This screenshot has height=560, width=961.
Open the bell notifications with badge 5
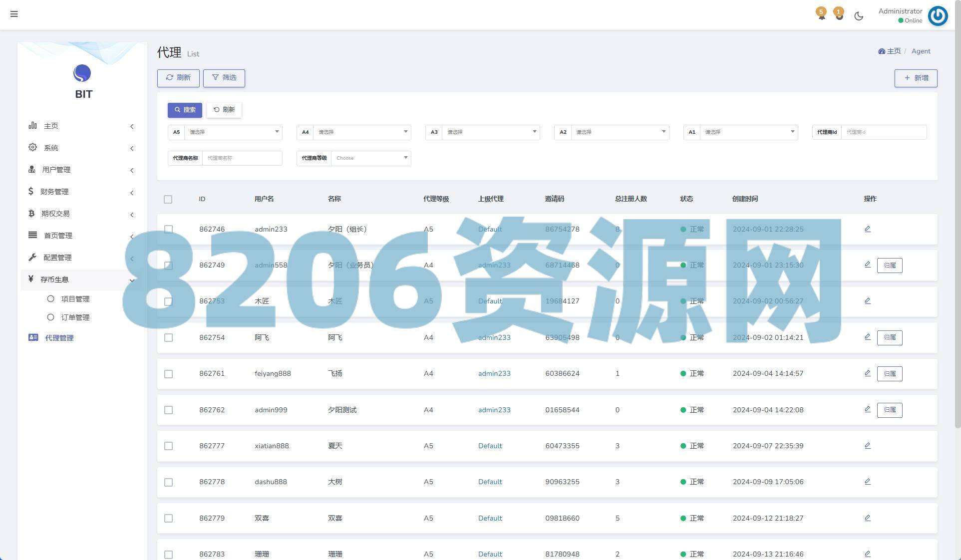[821, 14]
